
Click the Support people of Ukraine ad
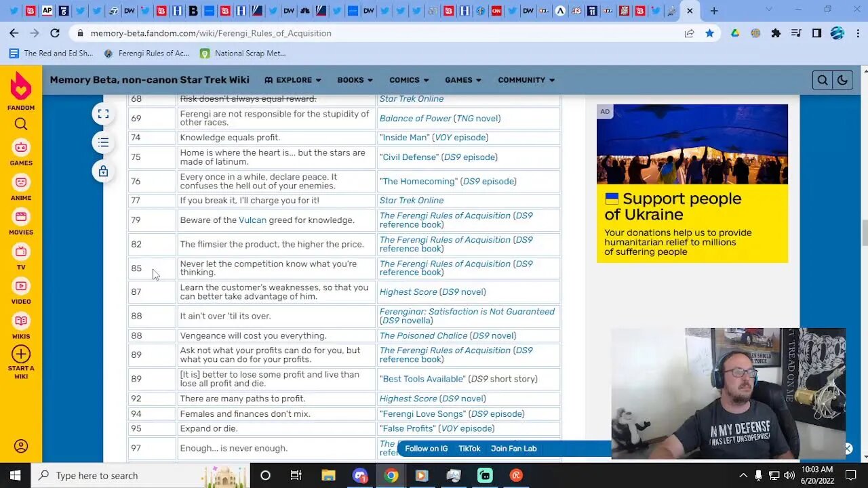[x=692, y=184]
